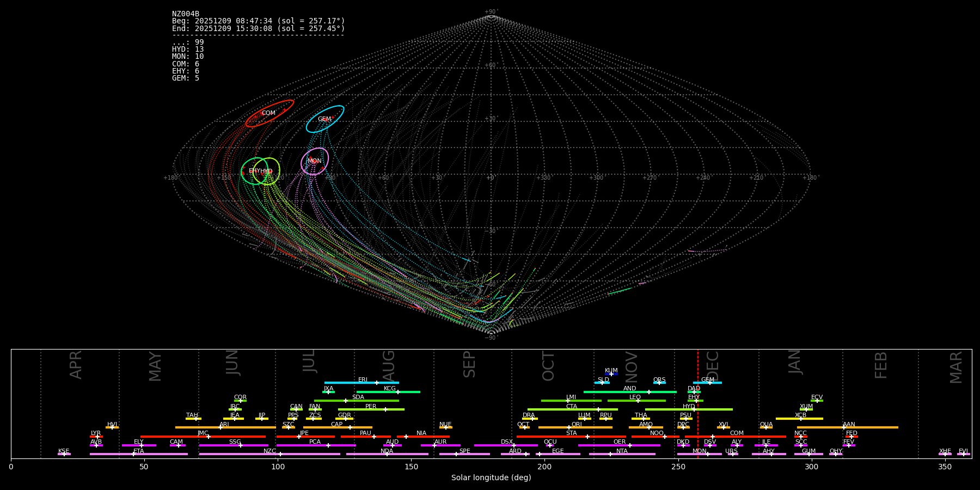The height and width of the screenshot is (490, 980).
Task: Click the 'COM: 6' count in the legend
Action: (186, 64)
